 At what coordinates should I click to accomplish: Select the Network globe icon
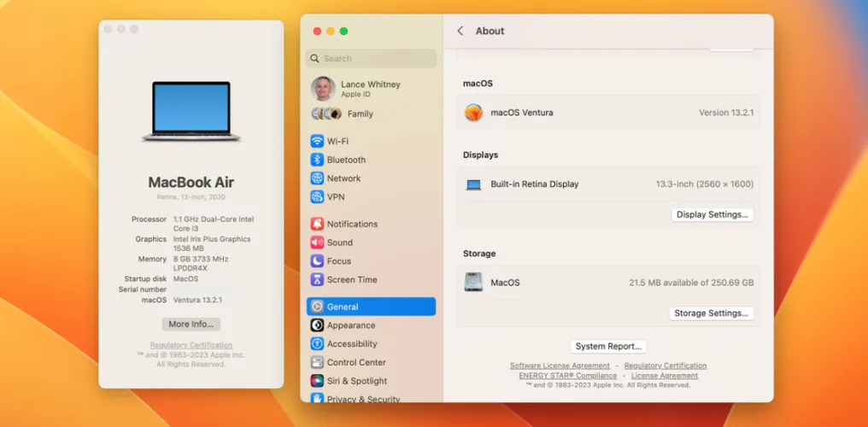click(x=317, y=178)
